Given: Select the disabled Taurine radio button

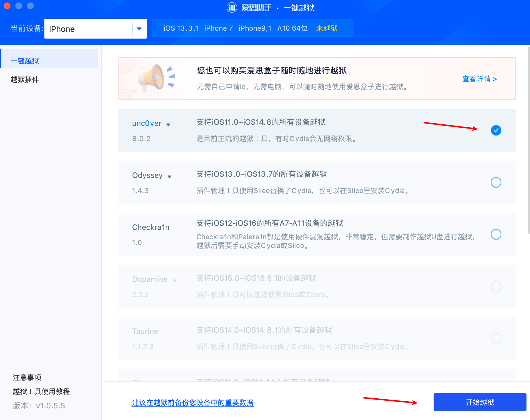Looking at the screenshot, I should (496, 338).
